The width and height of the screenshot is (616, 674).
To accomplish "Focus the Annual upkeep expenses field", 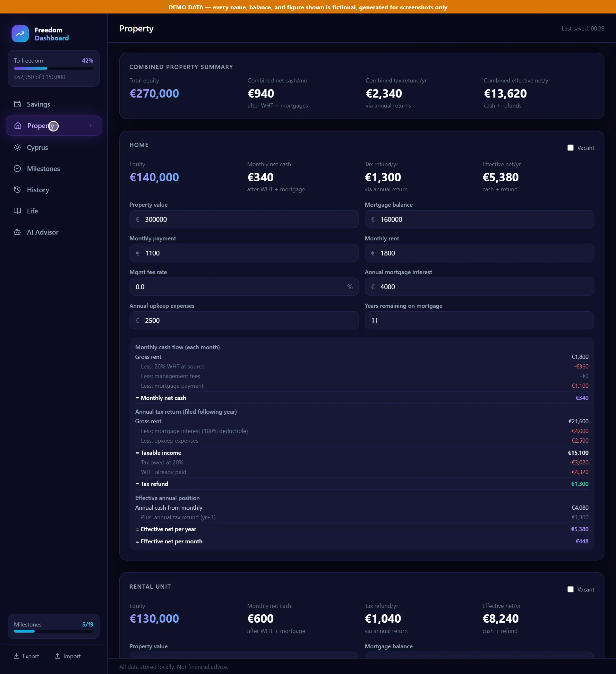I will pos(244,320).
